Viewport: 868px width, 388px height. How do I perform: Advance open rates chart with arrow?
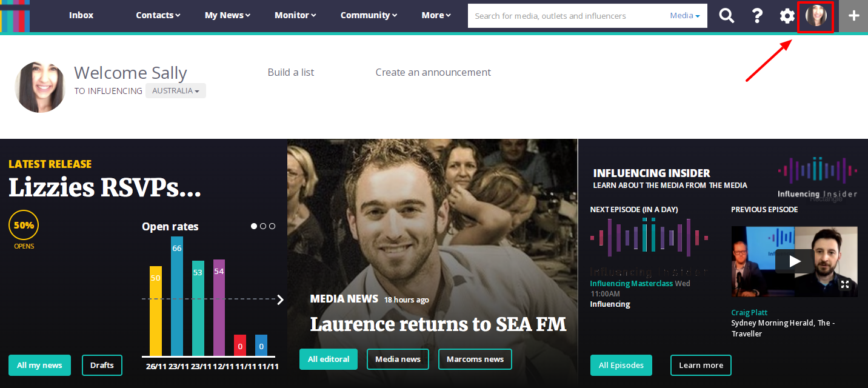(280, 299)
